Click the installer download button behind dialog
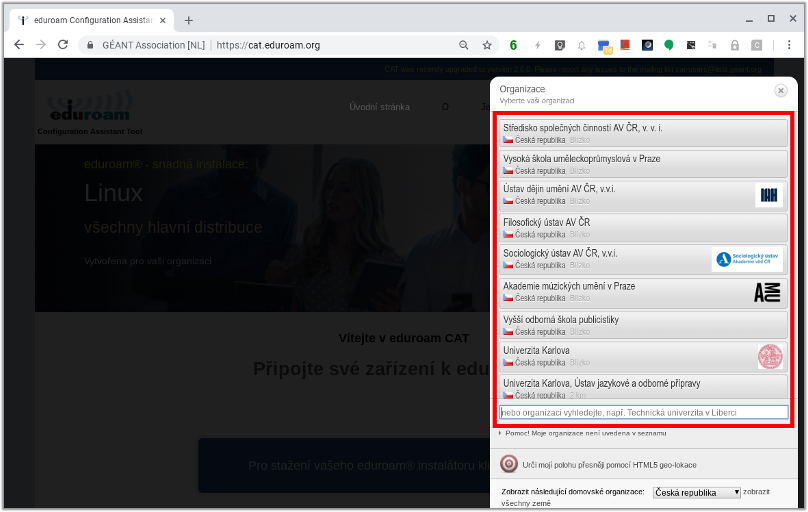 coord(344,466)
